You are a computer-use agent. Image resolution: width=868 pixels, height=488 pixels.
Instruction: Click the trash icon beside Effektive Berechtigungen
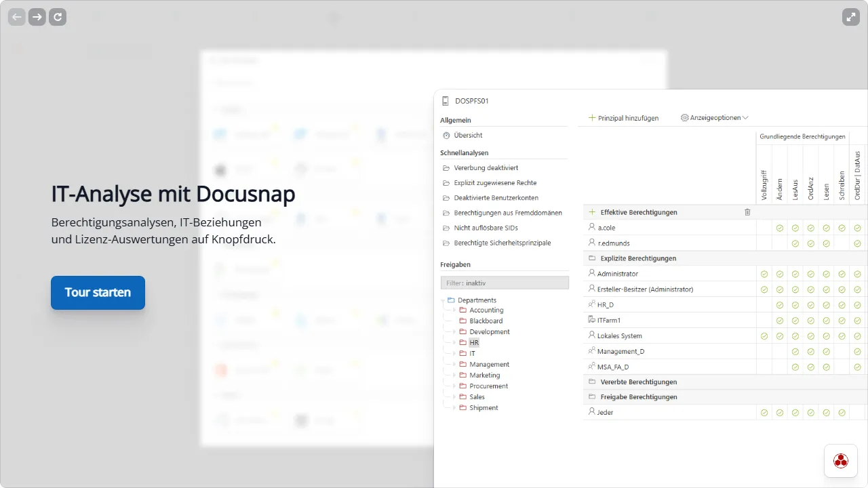tap(747, 212)
